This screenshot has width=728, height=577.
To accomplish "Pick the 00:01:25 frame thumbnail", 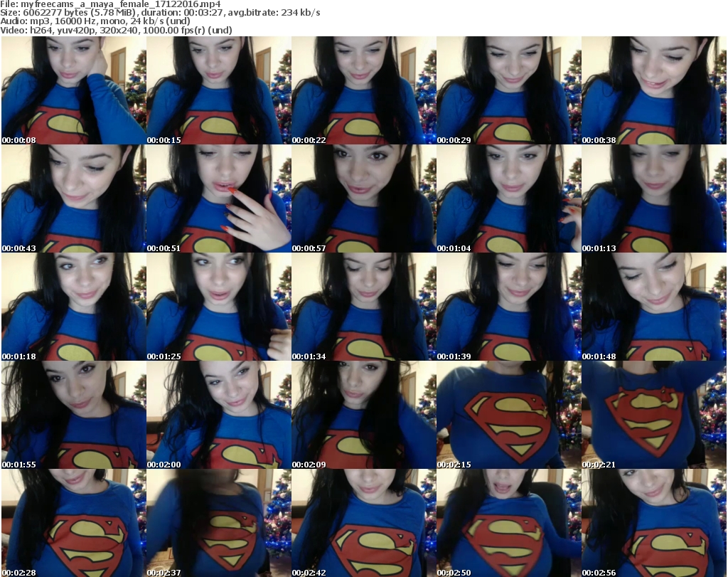I will click(x=219, y=307).
